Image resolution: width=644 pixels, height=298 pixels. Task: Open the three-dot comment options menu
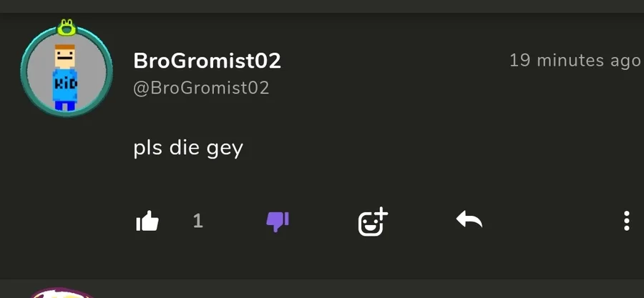point(626,222)
